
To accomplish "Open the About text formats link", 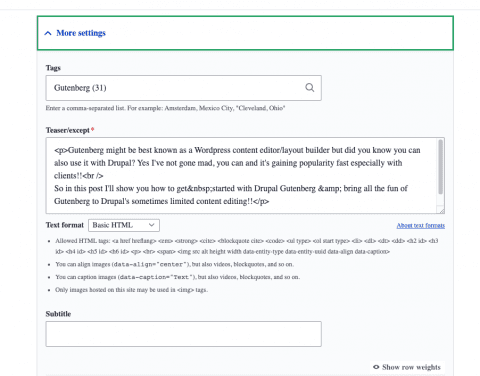I will click(421, 226).
